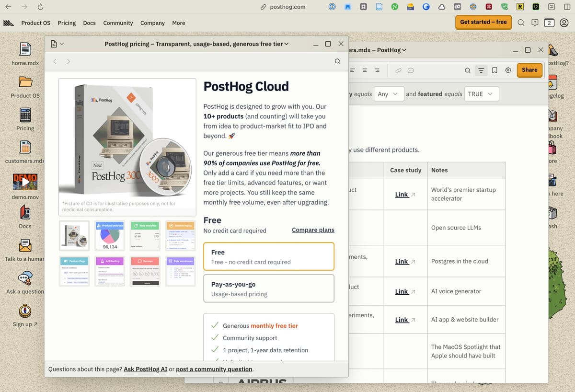Click the Ask PostHog AI link
Viewport: 575px width, 392px height.
coord(145,369)
